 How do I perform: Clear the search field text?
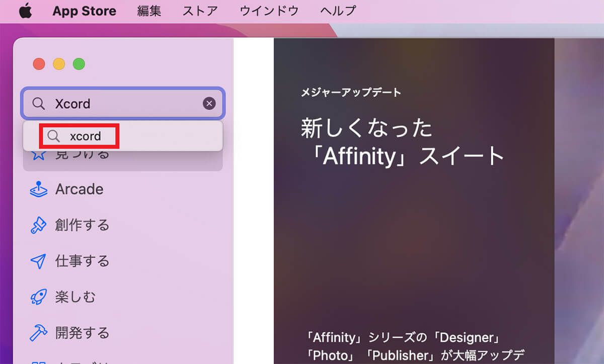[x=209, y=104]
